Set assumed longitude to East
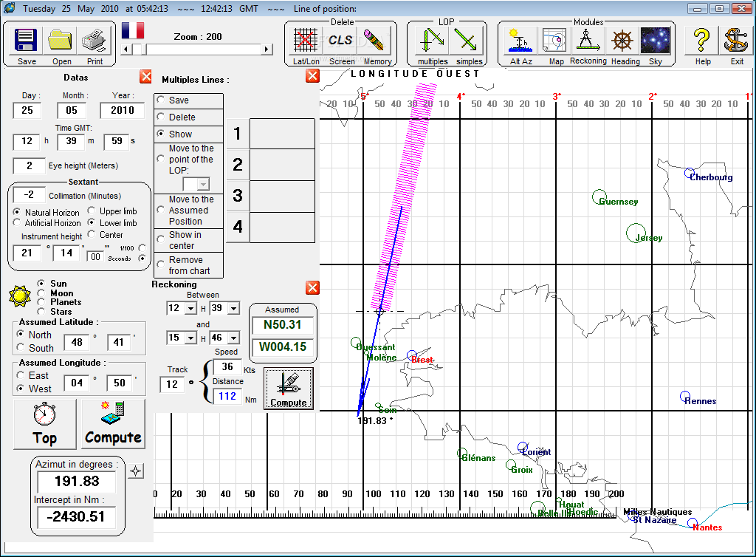The width and height of the screenshot is (756, 557). tap(20, 375)
